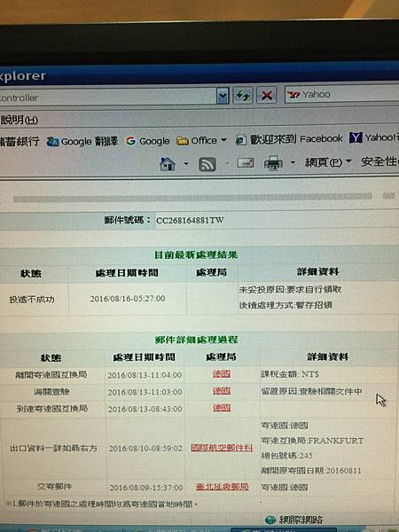The image size is (399, 532).
Task: Click the 2016/08/13-11:04:00 timestamp
Action: [x=145, y=375]
